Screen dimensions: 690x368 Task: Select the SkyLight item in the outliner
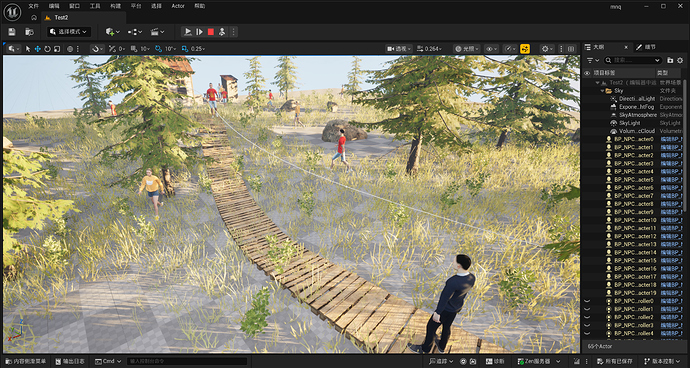click(631, 123)
